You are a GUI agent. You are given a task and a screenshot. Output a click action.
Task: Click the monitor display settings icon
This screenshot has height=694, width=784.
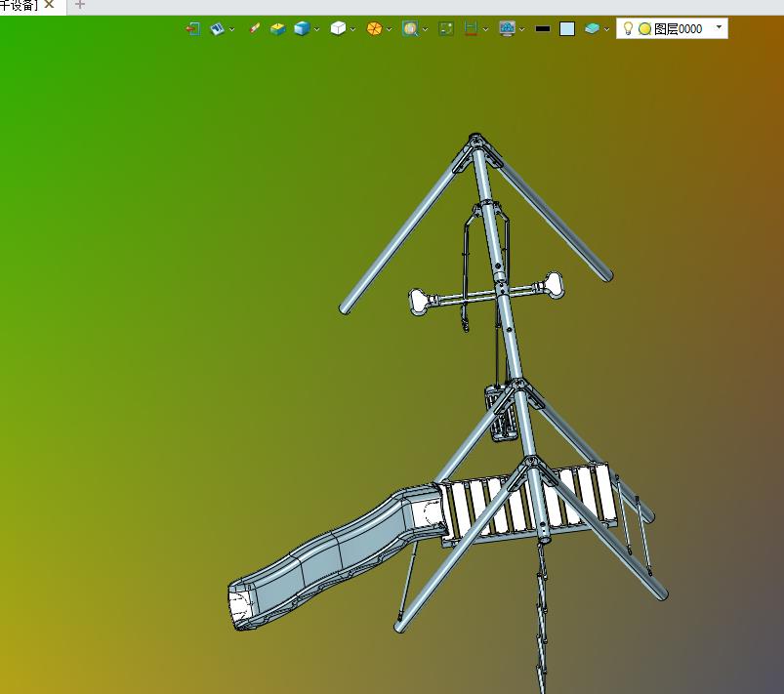pos(507,28)
